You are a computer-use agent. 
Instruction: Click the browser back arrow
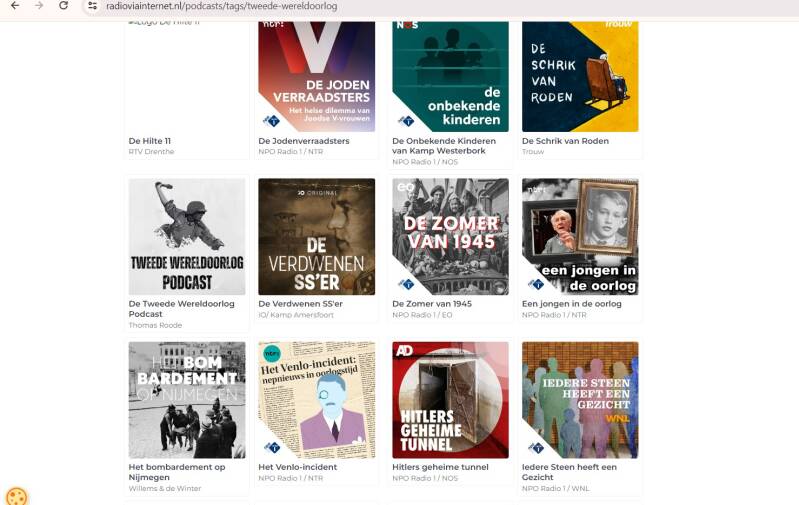(15, 6)
